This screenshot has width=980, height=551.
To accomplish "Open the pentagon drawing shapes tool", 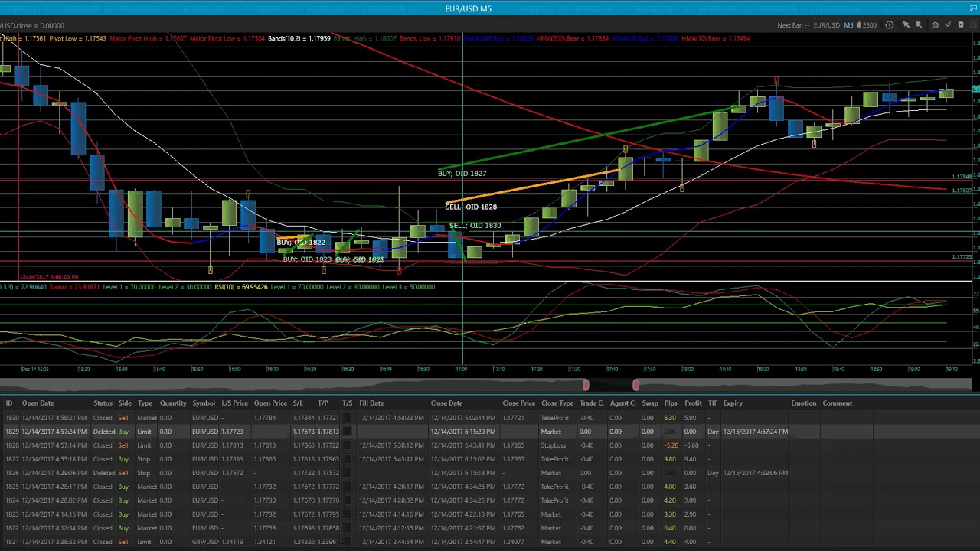I will pos(935,25).
